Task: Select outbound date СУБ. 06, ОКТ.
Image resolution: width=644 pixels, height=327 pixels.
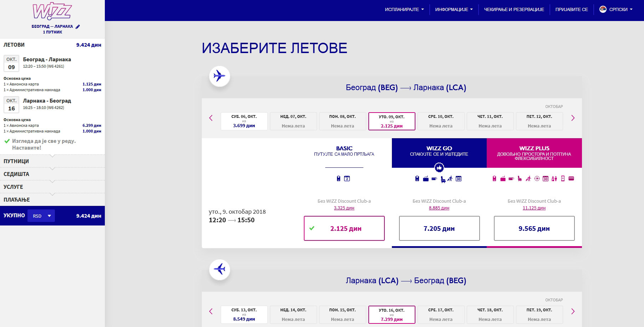Action: pos(244,121)
